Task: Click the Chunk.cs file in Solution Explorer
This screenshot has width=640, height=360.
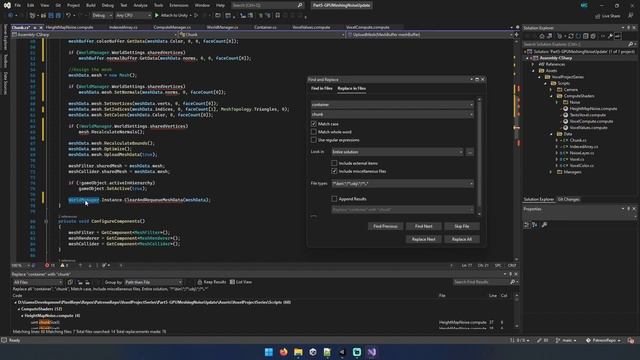Action: pyautogui.click(x=578, y=140)
